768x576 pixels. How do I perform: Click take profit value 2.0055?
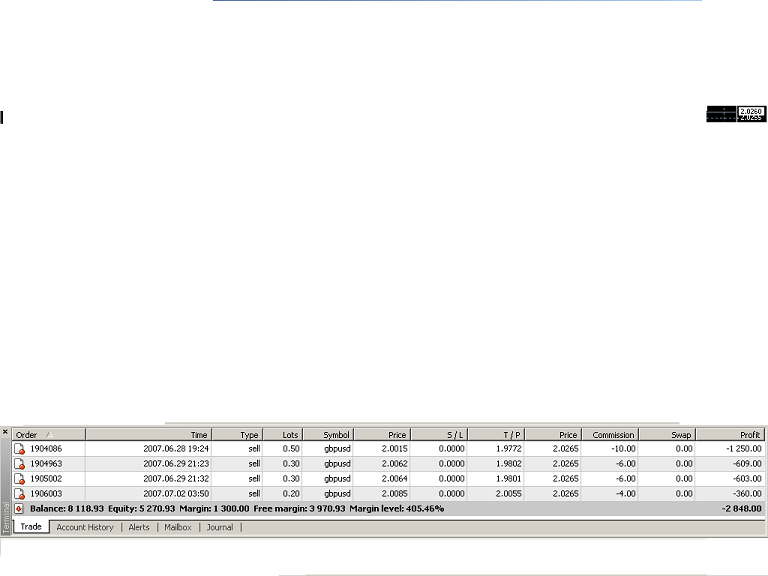[508, 494]
